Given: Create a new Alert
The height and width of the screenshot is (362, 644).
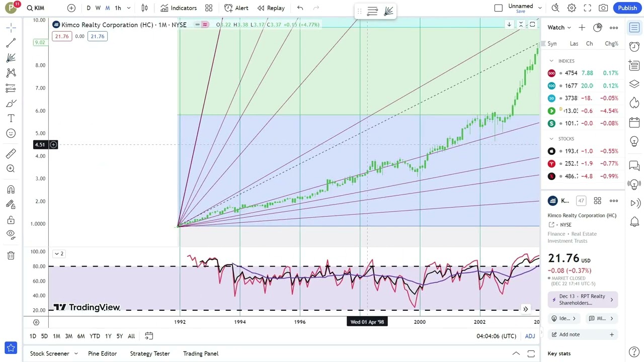Looking at the screenshot, I should [x=236, y=8].
